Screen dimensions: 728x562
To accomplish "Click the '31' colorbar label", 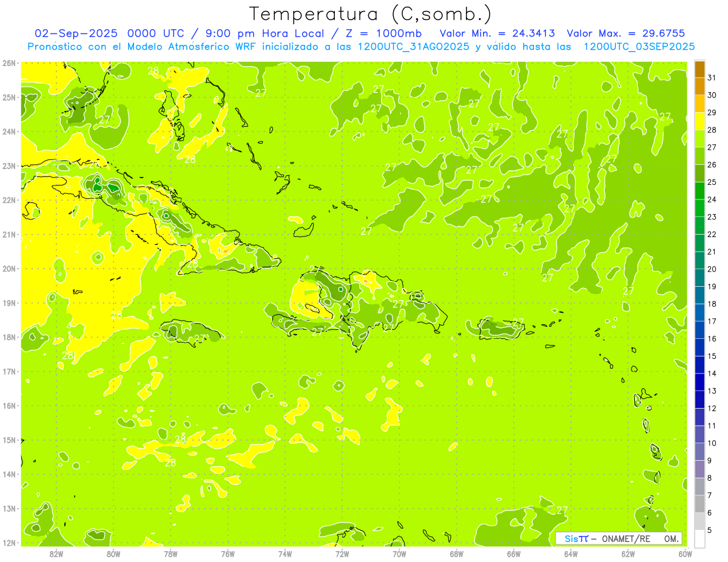I will point(712,78).
